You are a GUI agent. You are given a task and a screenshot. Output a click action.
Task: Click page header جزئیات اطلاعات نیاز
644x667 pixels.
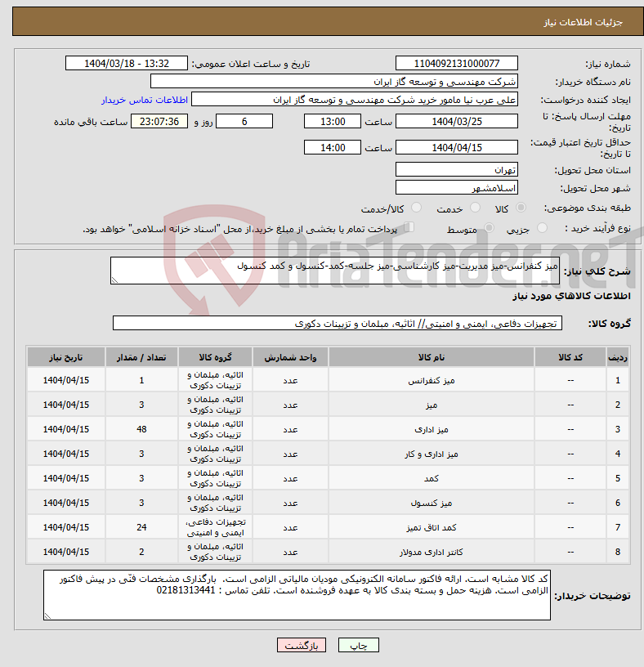pyautogui.click(x=583, y=22)
